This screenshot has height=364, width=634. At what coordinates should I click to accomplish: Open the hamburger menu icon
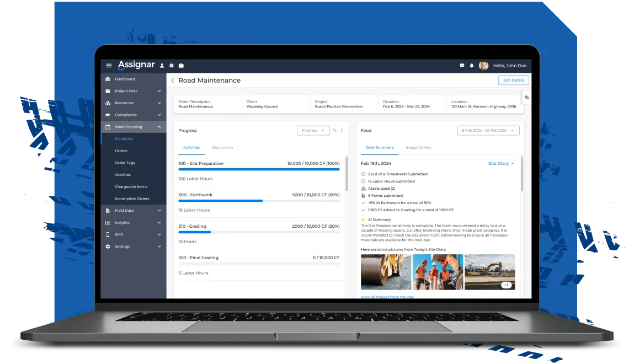pos(109,66)
